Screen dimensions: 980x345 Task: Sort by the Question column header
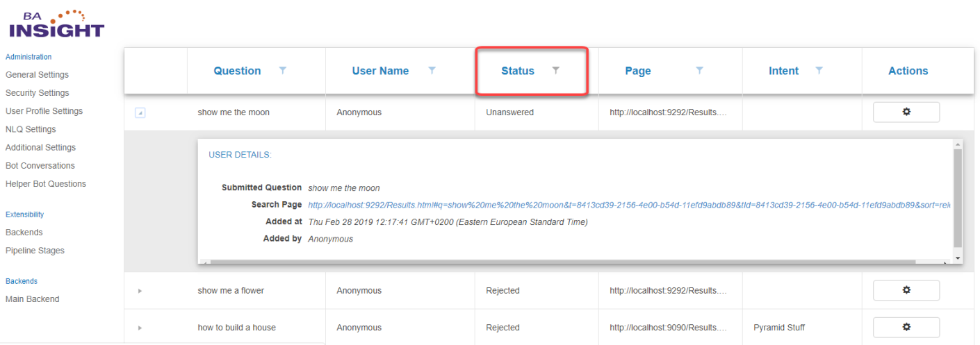coord(237,71)
